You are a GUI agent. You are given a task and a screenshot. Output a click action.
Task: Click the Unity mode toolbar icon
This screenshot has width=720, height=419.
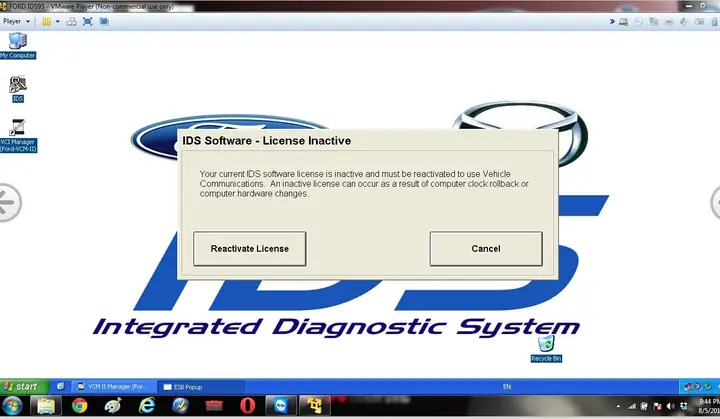click(x=104, y=22)
